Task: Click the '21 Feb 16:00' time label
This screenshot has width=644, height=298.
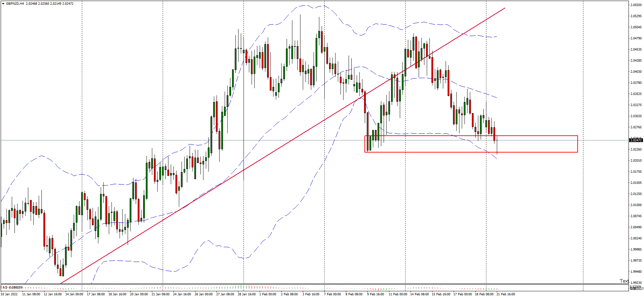Action: point(506,294)
